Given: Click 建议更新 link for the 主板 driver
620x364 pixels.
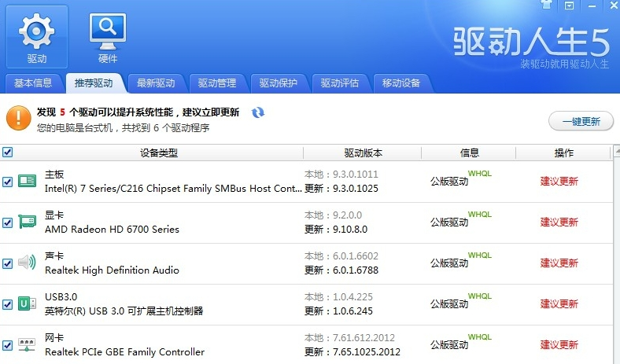Looking at the screenshot, I should coord(559,181).
